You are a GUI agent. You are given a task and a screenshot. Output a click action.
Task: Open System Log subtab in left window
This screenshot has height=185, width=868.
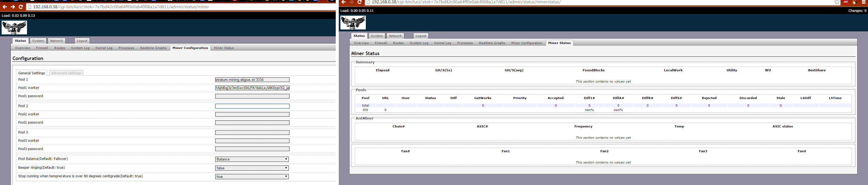[x=80, y=48]
